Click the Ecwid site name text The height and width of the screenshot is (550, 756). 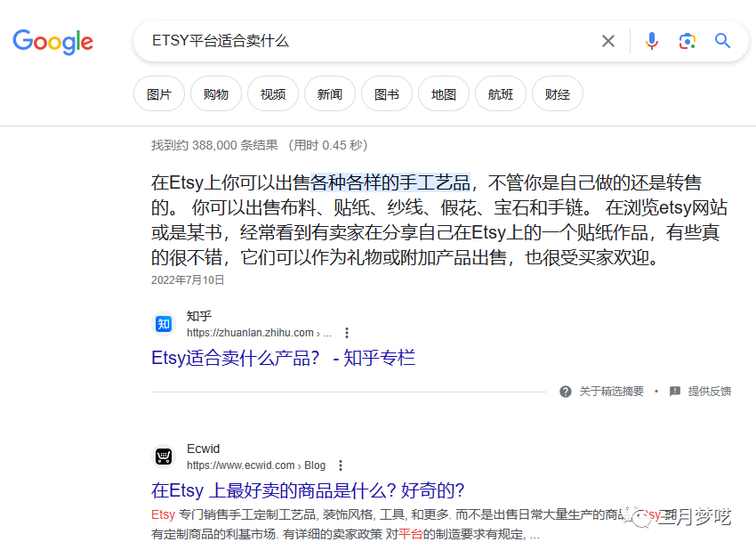click(x=203, y=449)
